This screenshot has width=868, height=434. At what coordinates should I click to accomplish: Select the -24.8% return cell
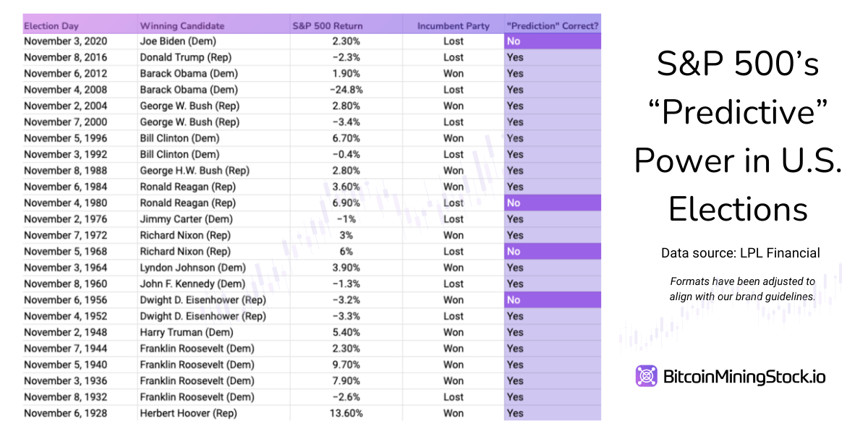coord(346,90)
